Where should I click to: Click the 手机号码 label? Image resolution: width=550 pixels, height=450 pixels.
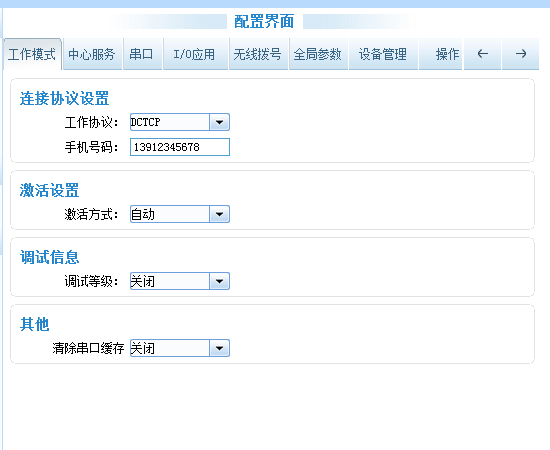(x=91, y=147)
